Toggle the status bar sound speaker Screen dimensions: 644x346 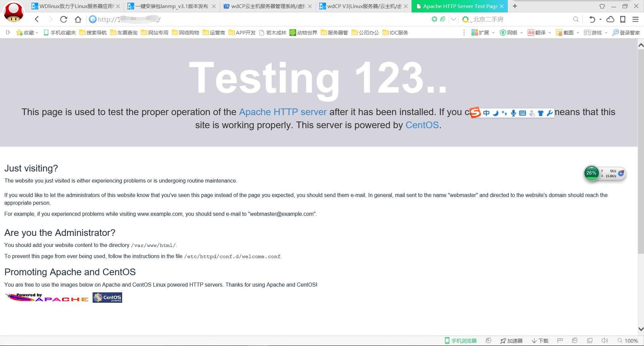click(x=605, y=341)
